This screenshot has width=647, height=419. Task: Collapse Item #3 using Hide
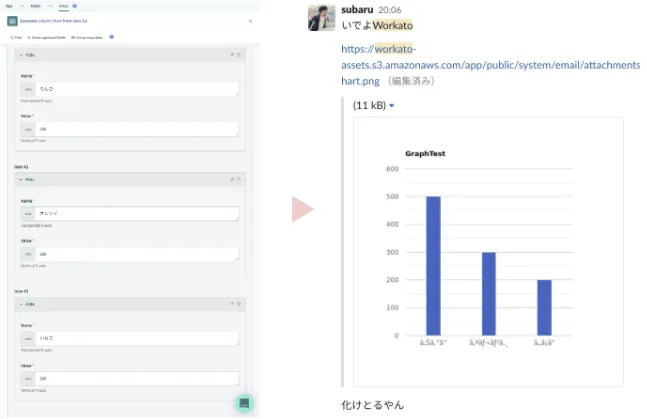(x=27, y=304)
